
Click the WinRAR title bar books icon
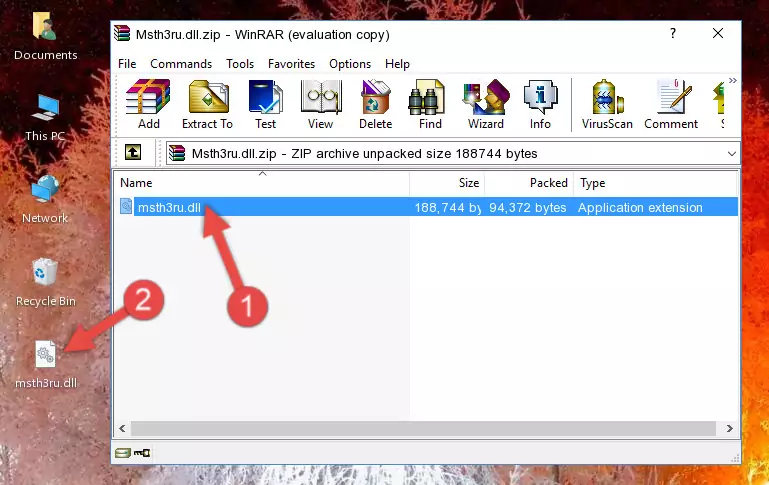point(122,33)
